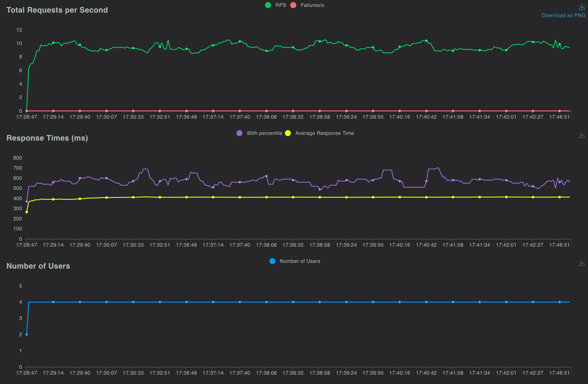Click the Number of Users chart heading
This screenshot has height=384, width=588.
tap(38, 266)
